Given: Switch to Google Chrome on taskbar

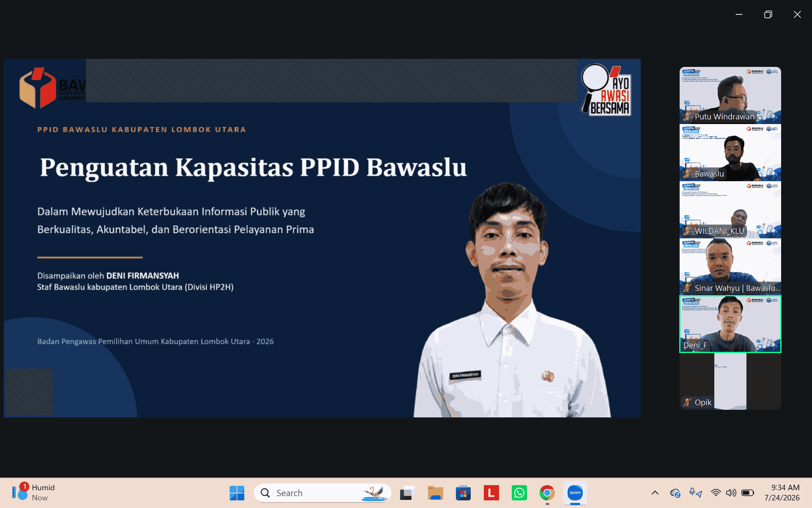Looking at the screenshot, I should click(x=547, y=493).
